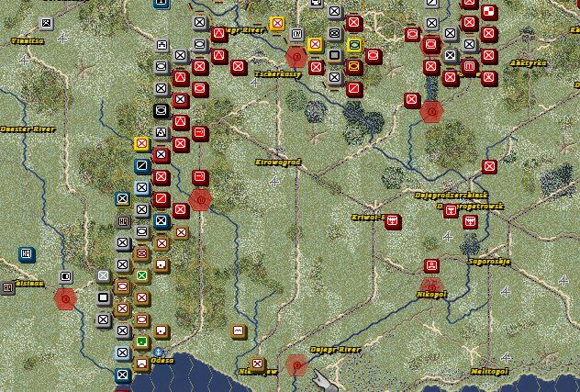Click the airfield marker beside Vinnitsa
The width and height of the screenshot is (580, 392).
click(62, 38)
